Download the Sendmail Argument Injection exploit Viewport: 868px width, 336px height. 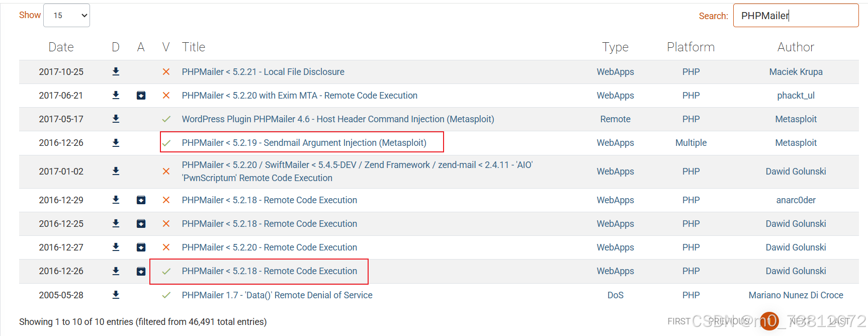coord(116,143)
